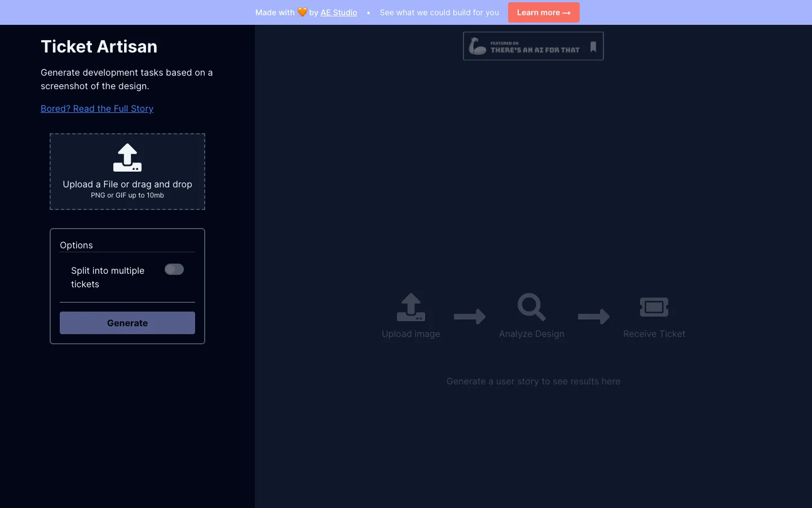Click the upload tray icon in dropzone
The height and width of the screenshot is (508, 812).
point(127,157)
